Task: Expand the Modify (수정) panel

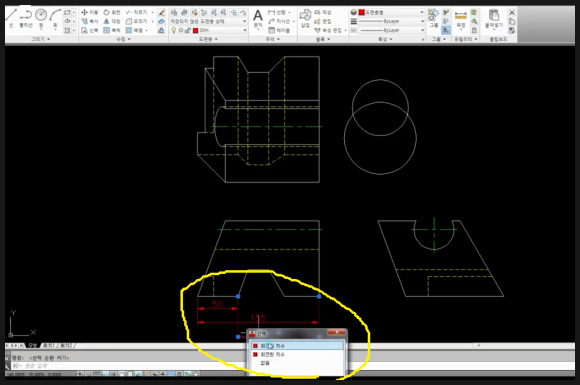Action: (x=124, y=39)
